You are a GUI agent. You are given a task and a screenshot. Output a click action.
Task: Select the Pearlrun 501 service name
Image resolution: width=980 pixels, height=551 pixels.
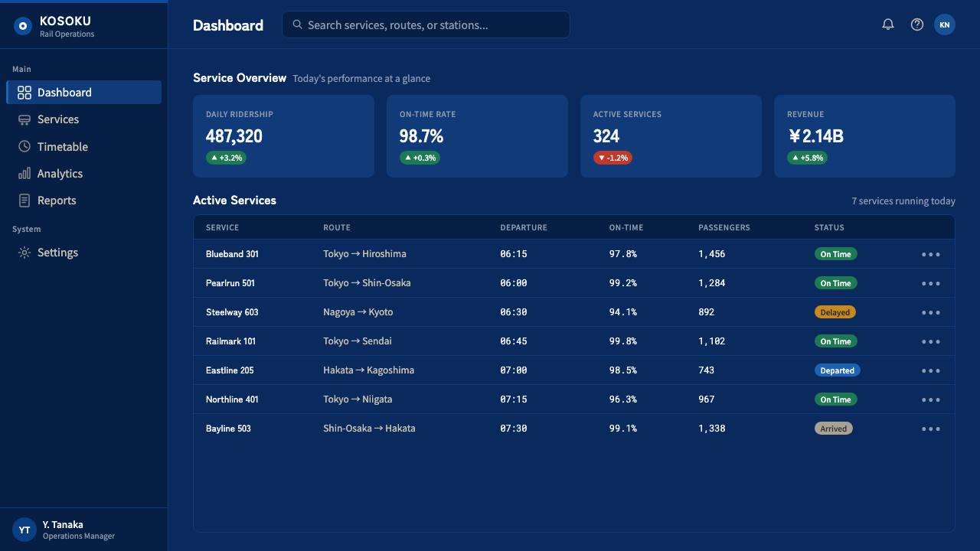coord(230,283)
